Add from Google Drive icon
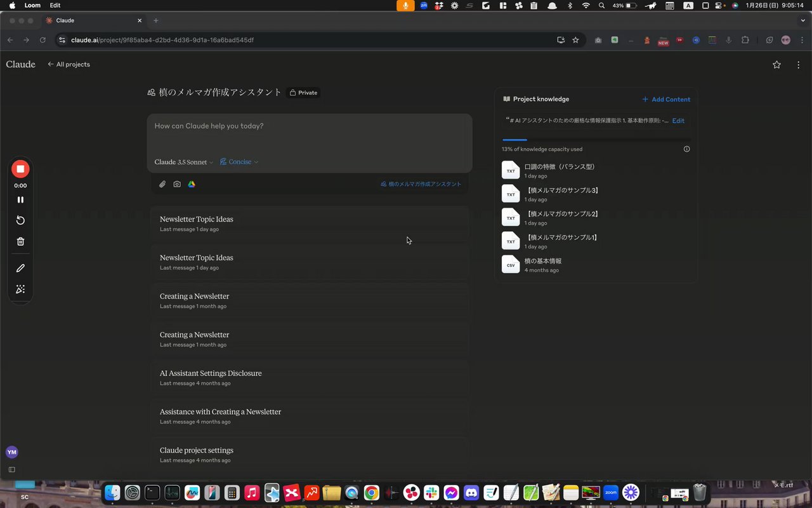Image resolution: width=812 pixels, height=508 pixels. 191,184
